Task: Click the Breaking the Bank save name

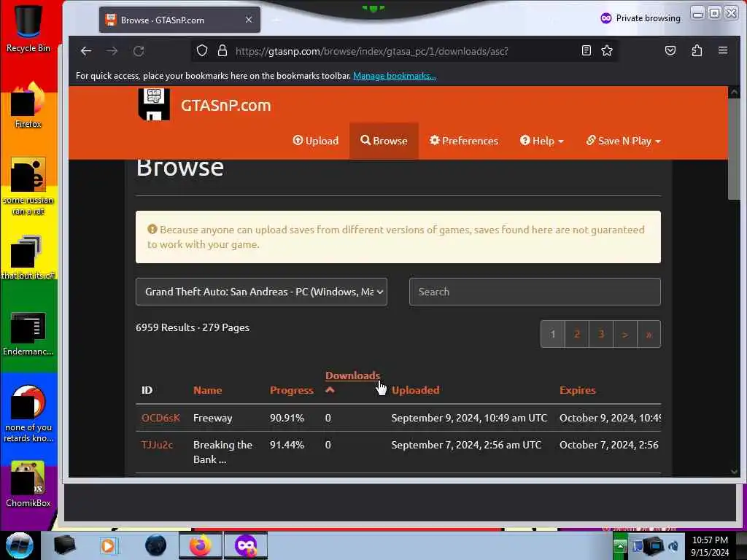Action: (x=222, y=452)
